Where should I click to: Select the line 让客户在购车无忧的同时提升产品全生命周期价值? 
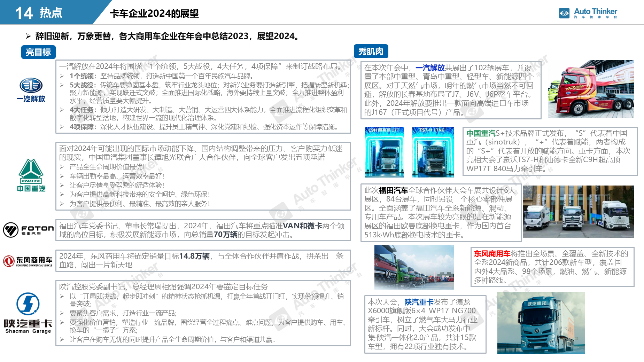tap(172, 339)
